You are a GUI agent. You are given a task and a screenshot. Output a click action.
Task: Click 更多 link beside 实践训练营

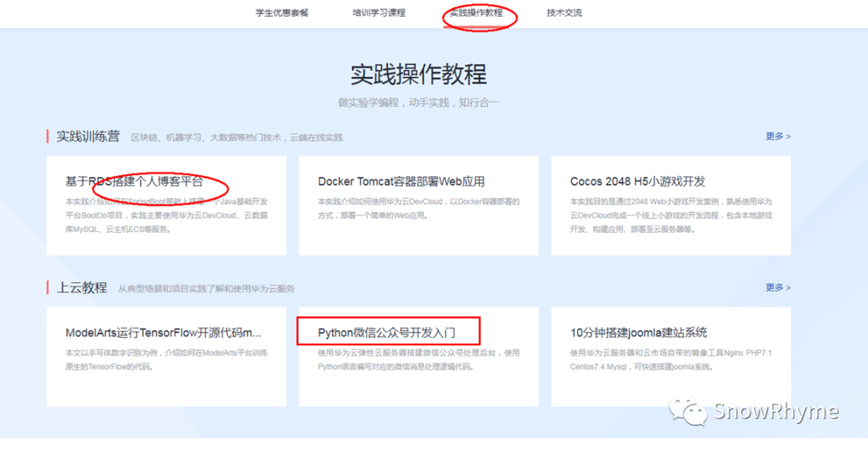778,136
